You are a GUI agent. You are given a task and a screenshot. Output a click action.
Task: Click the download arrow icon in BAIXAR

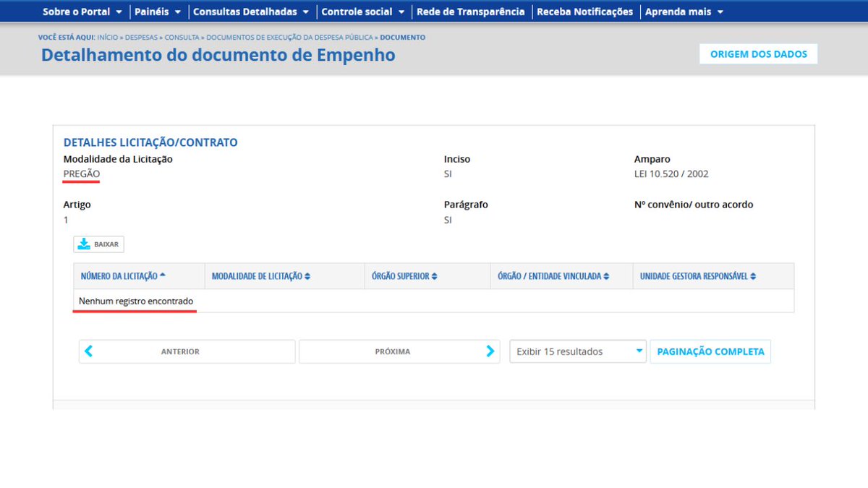pyautogui.click(x=84, y=244)
